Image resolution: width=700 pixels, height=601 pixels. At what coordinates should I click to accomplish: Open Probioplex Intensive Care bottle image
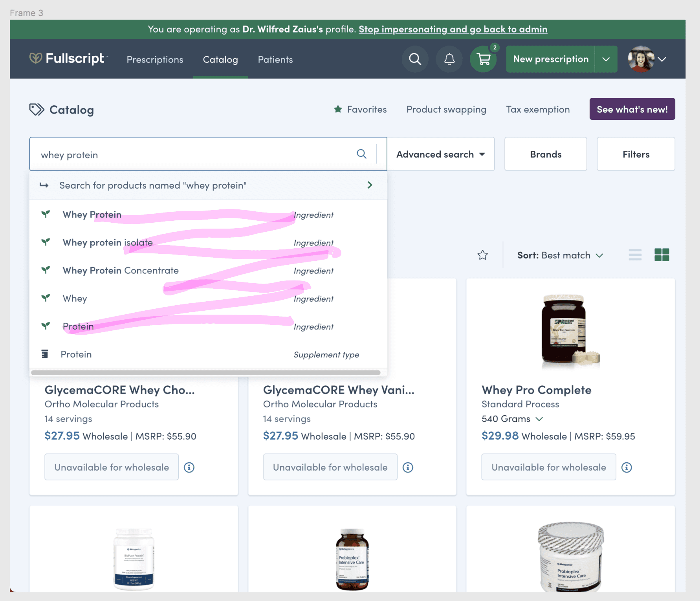pos(352,559)
